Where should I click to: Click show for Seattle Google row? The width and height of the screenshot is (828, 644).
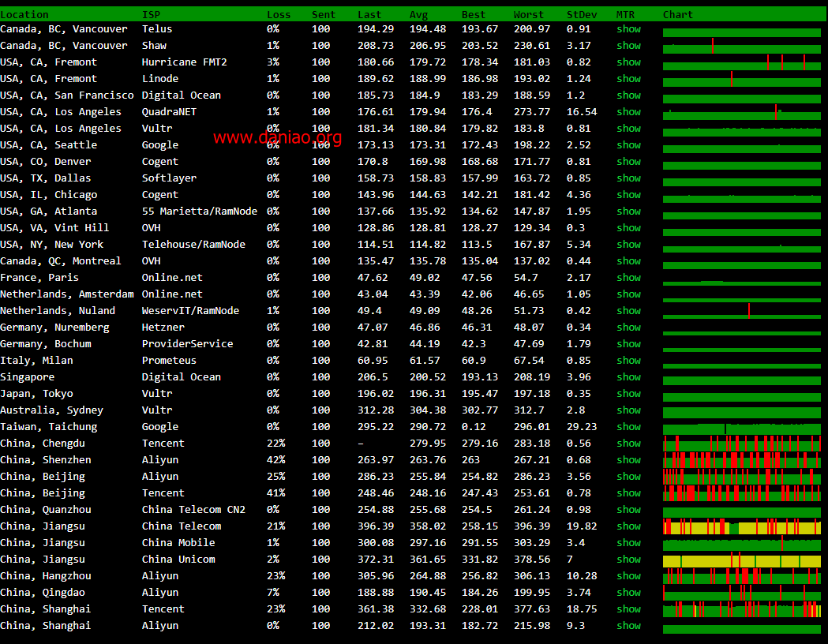[628, 145]
